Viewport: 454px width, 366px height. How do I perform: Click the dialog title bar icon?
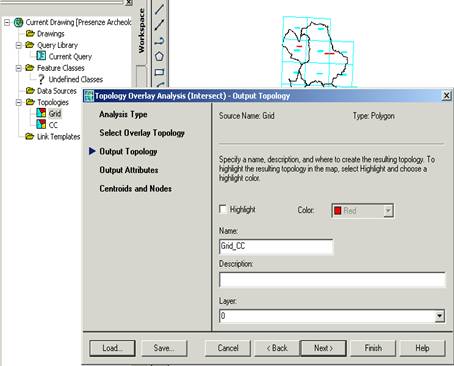click(89, 96)
